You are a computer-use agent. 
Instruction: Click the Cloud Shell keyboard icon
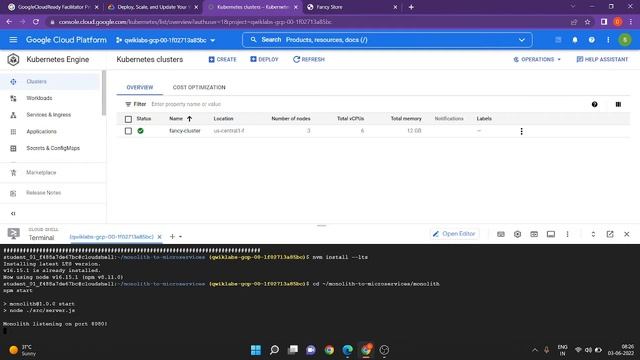pyautogui.click(x=501, y=234)
